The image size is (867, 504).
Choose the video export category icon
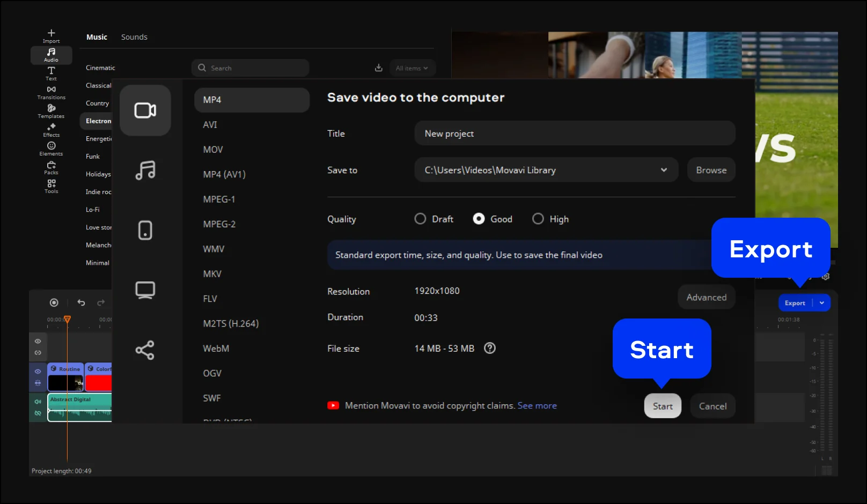(145, 110)
